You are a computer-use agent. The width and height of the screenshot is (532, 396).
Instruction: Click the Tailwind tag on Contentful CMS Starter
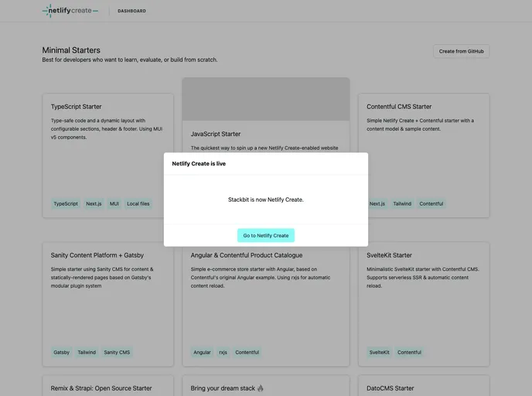coord(402,204)
